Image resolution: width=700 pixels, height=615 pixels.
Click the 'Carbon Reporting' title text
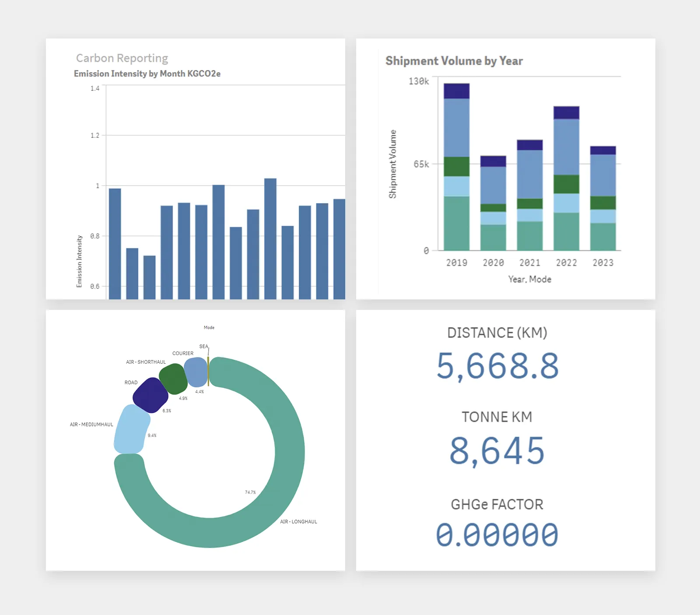pyautogui.click(x=122, y=58)
